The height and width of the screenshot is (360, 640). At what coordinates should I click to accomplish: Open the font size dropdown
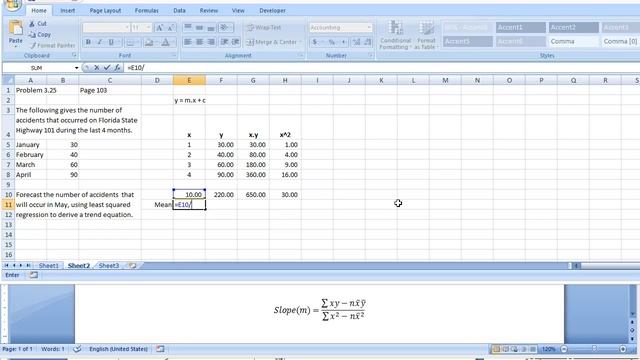pyautogui.click(x=148, y=28)
